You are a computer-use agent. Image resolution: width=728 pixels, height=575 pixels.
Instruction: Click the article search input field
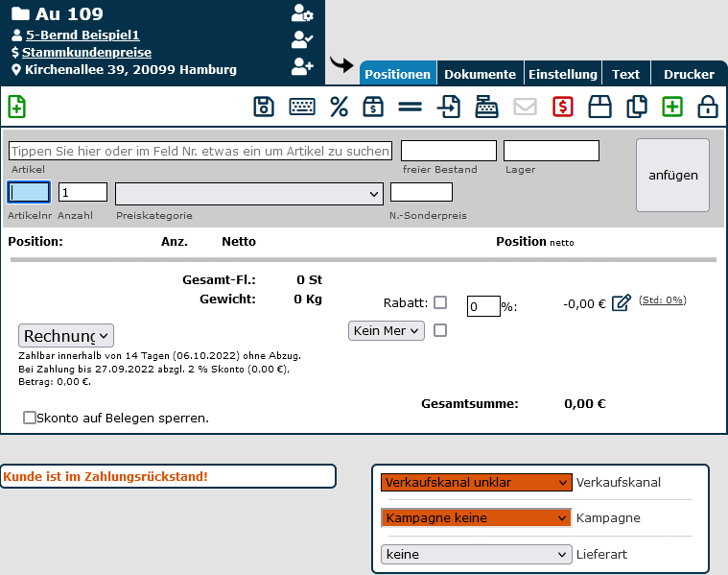[200, 152]
